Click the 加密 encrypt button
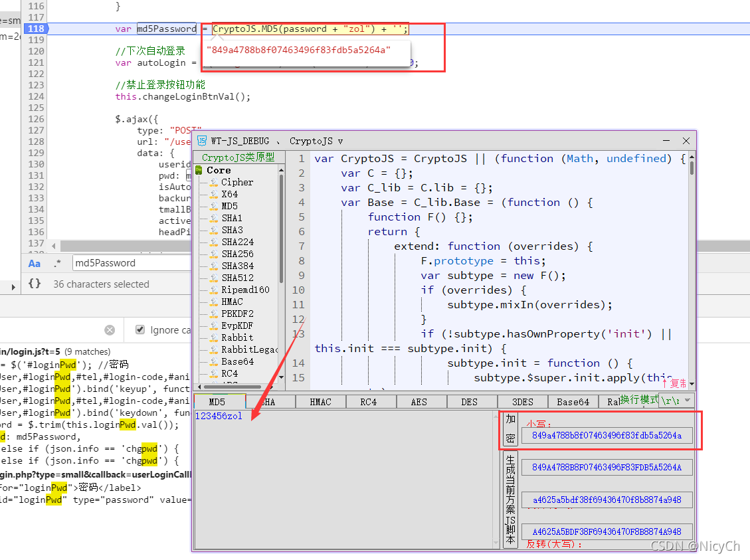 pos(510,429)
